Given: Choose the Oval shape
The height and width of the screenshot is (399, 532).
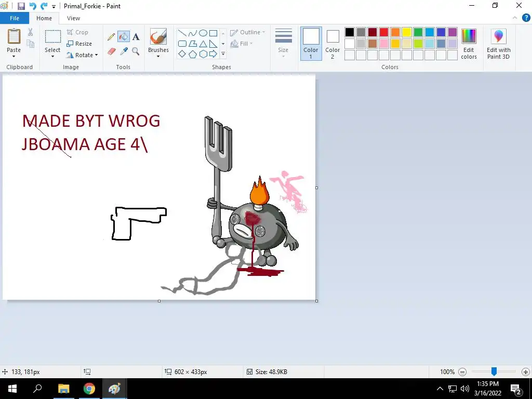Looking at the screenshot, I should tap(203, 33).
